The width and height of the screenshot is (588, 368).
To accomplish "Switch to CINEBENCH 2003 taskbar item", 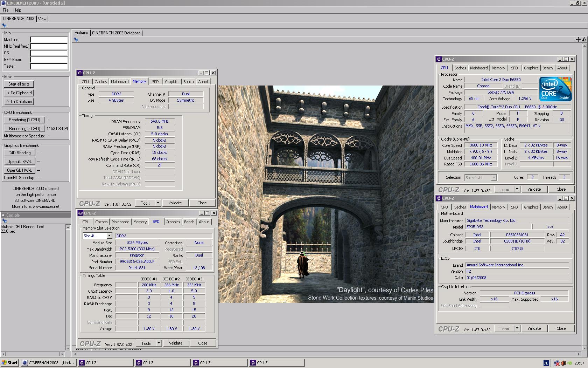I will tap(48, 363).
